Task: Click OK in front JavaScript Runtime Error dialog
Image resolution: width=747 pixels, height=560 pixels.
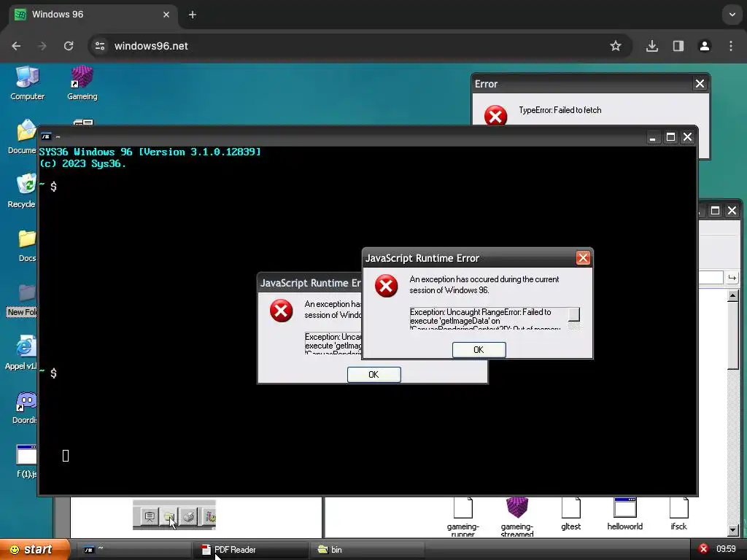Action: tap(479, 350)
